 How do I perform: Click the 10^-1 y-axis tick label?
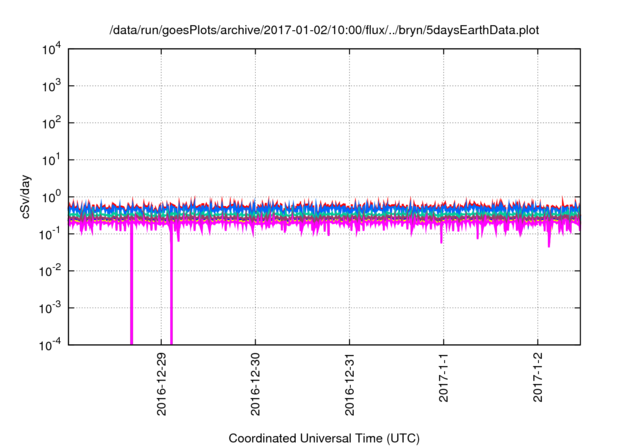50,234
